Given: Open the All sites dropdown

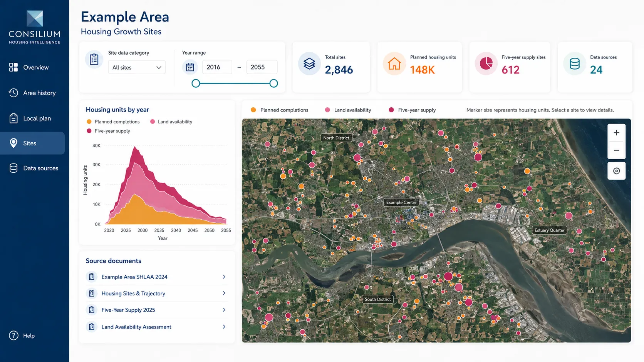Looking at the screenshot, I should [137, 67].
